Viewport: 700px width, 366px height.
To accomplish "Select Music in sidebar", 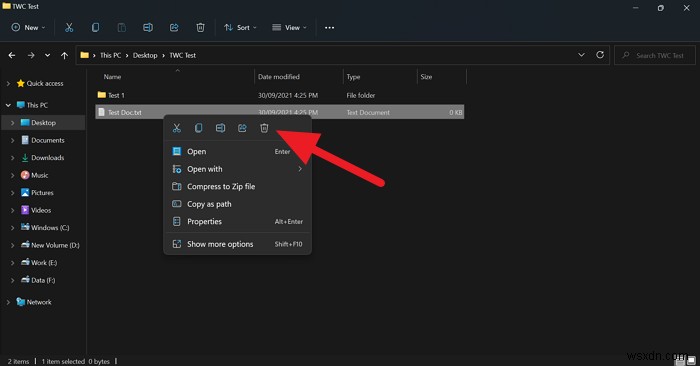I will 40,175.
